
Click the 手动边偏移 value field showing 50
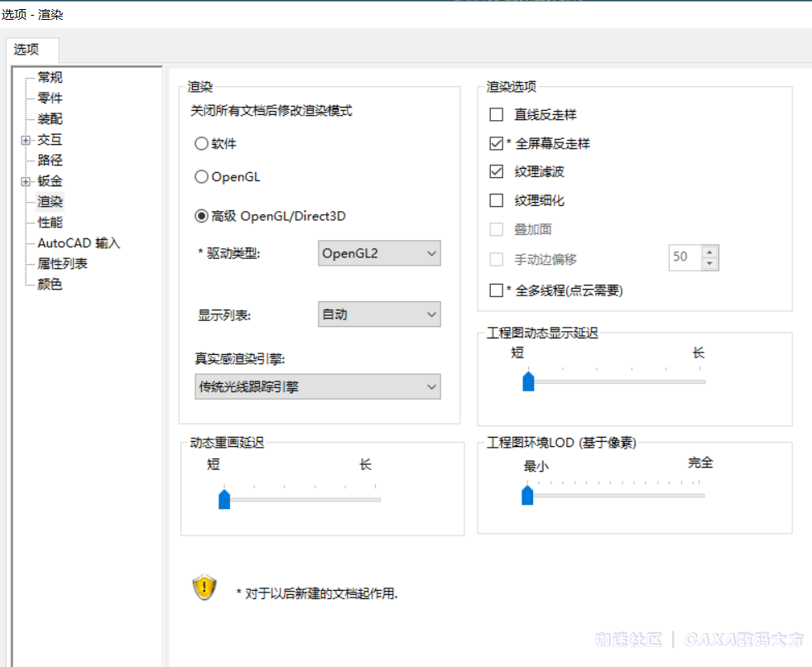685,257
